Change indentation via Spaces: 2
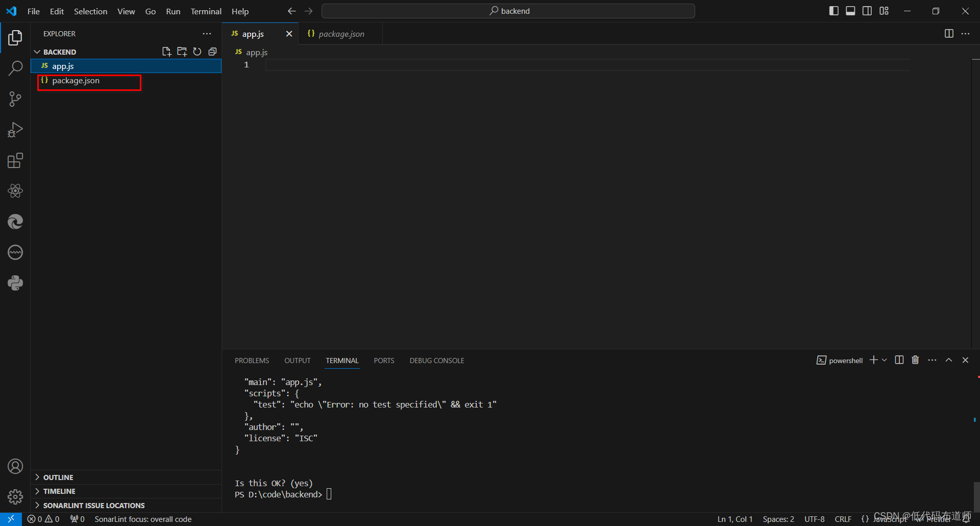Image resolution: width=980 pixels, height=526 pixels. tap(778, 519)
